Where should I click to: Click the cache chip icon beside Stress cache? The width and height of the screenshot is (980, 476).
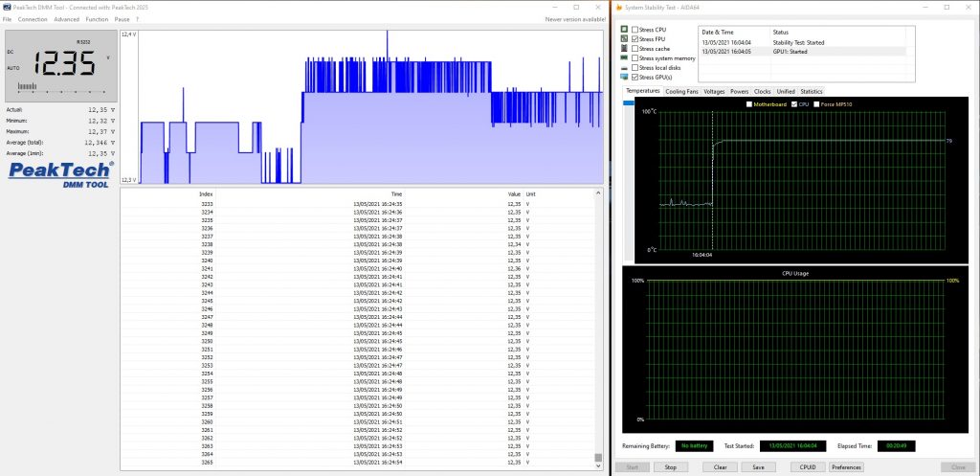(624, 49)
